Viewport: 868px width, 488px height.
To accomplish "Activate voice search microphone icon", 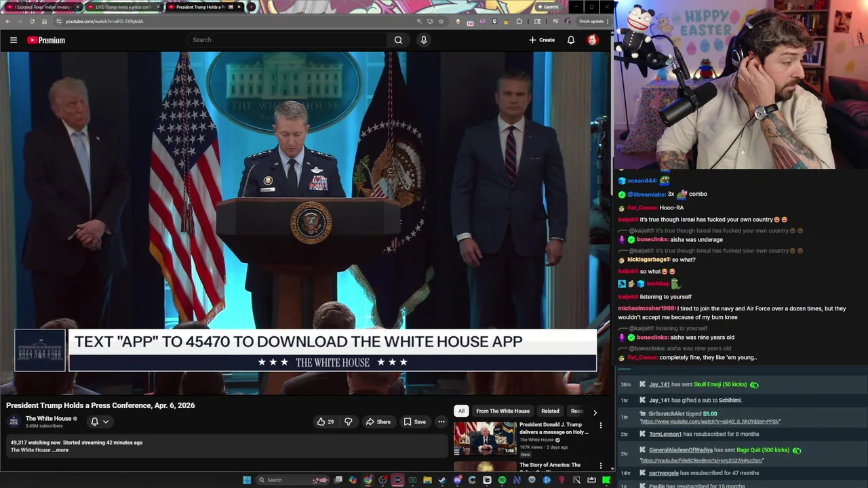I will pos(424,40).
